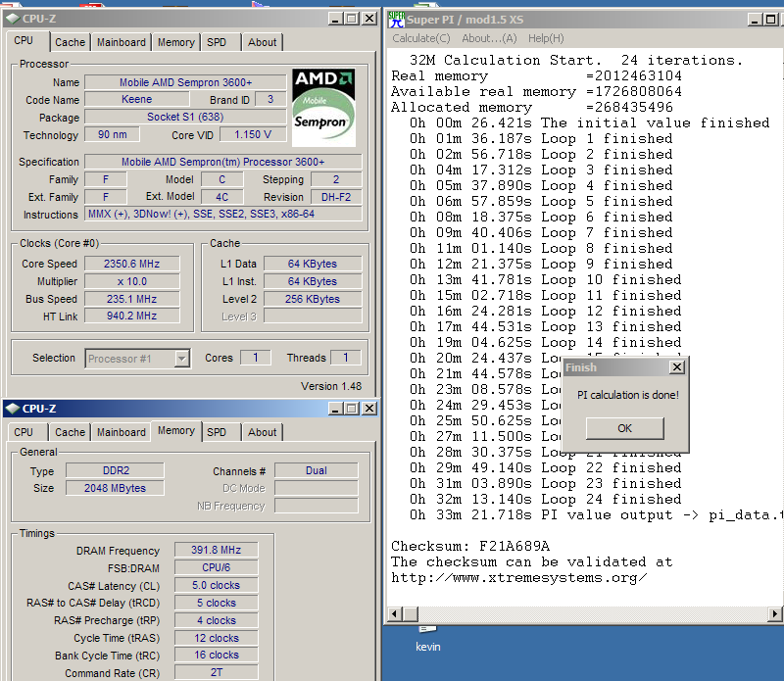The width and height of the screenshot is (784, 681).
Task: Click the DRAM Frequency value 391.8 MHz
Action: pos(216,550)
